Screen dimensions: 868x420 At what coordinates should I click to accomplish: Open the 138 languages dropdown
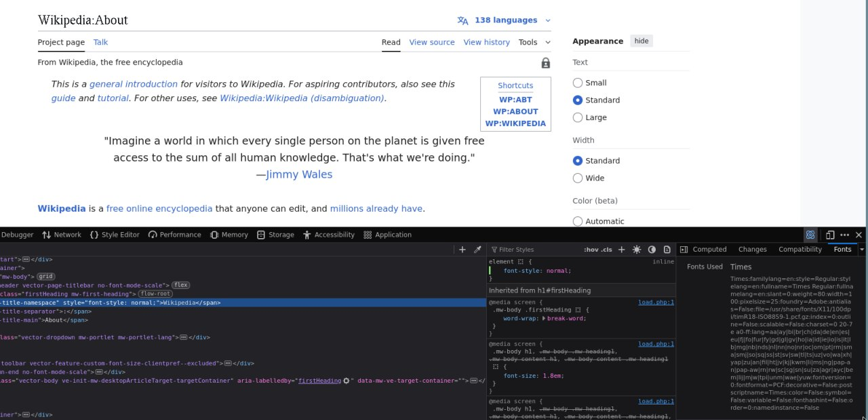(505, 20)
